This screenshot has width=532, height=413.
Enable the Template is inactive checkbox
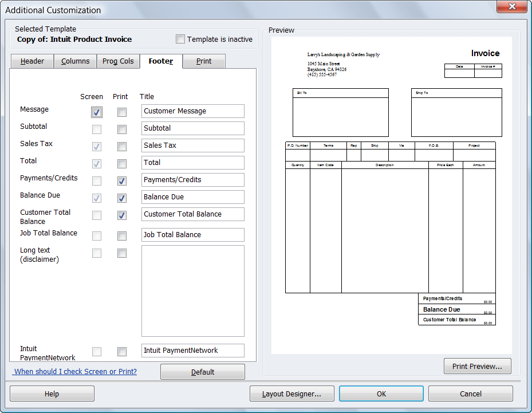pyautogui.click(x=180, y=40)
